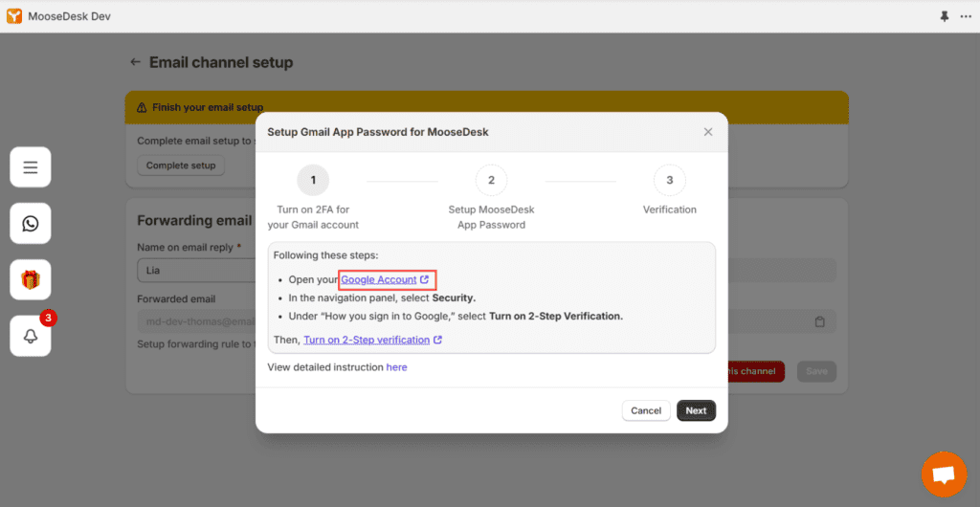Click the Email channel setup page title
Screen dimensions: 980x507
[221, 62]
